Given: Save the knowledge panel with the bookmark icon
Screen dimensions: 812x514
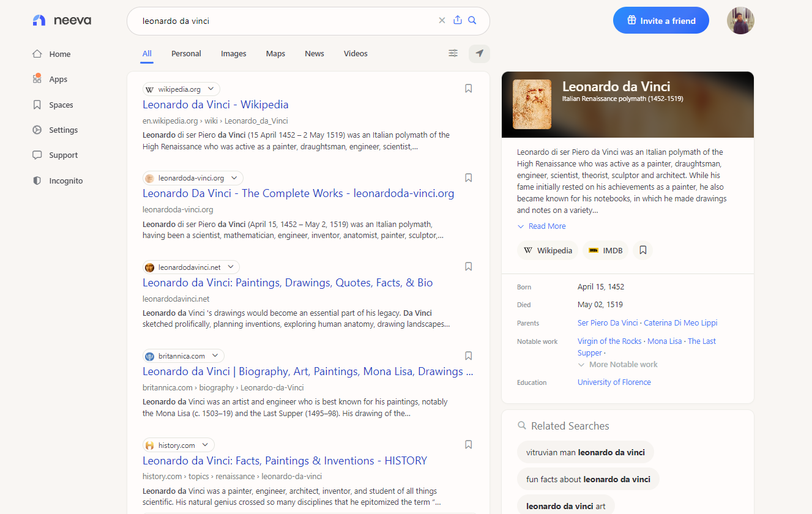Looking at the screenshot, I should [643, 250].
